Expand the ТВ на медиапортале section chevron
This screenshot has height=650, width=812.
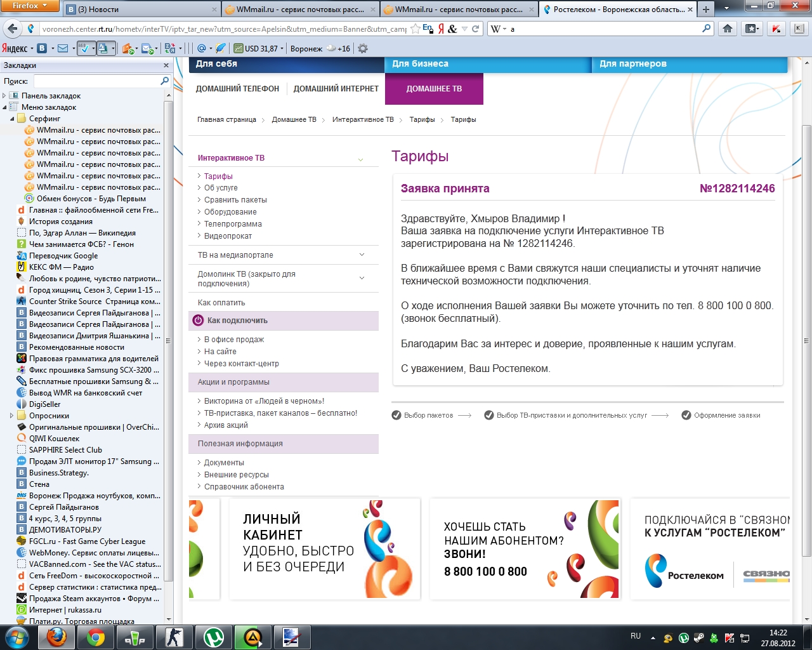tap(362, 255)
